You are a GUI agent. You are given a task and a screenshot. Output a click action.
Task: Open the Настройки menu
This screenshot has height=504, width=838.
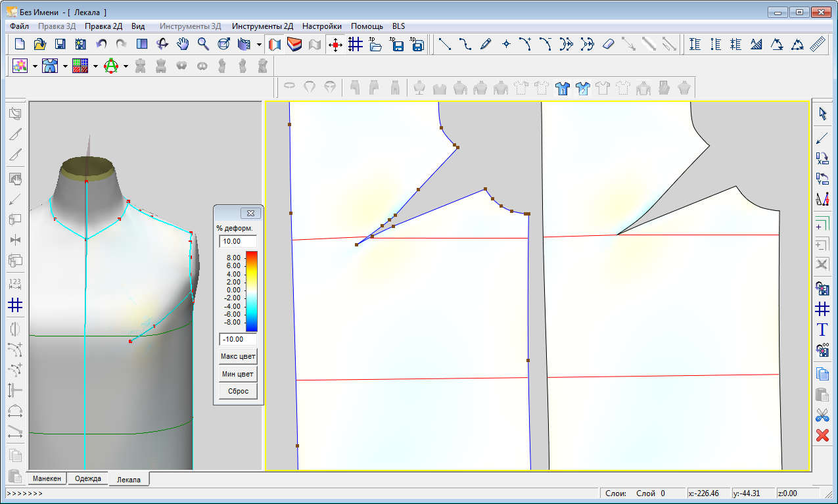[321, 26]
